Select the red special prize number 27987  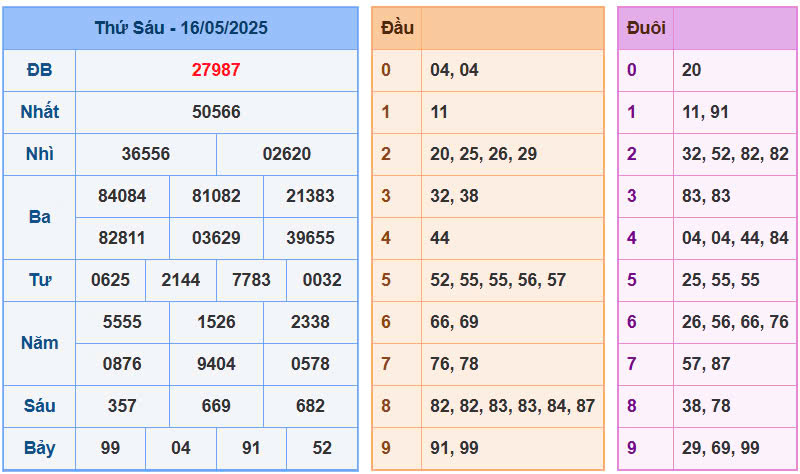216,70
